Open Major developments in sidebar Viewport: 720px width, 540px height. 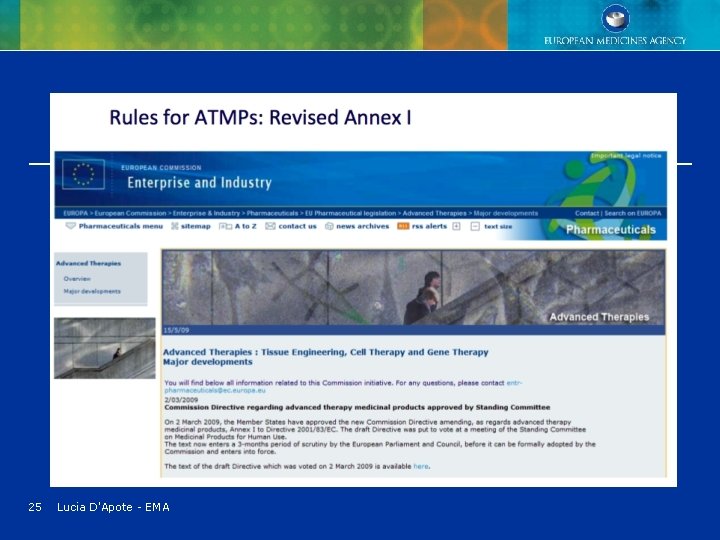[92, 291]
